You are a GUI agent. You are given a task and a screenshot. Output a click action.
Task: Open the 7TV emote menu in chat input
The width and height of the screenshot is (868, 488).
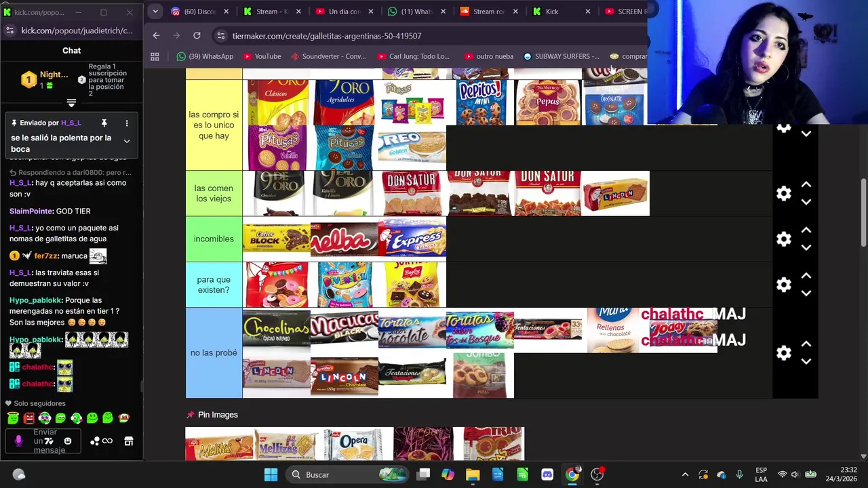(48, 441)
